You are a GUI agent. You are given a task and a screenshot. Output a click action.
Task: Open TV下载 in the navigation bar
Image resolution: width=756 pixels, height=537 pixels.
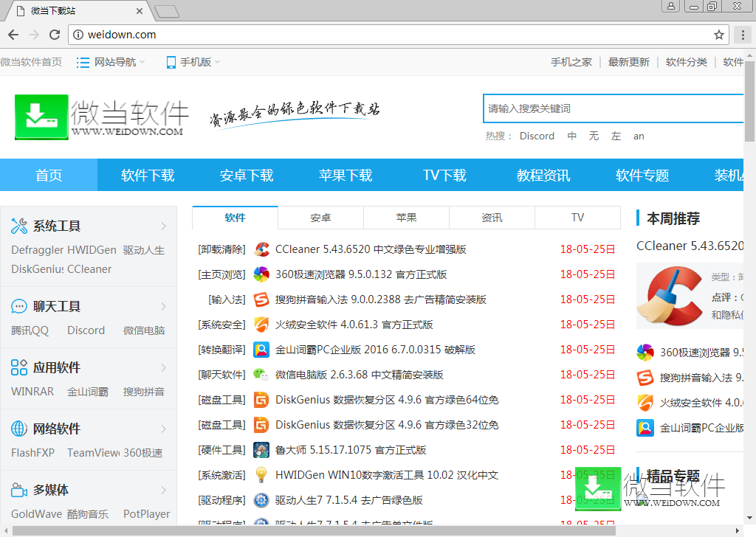click(444, 175)
